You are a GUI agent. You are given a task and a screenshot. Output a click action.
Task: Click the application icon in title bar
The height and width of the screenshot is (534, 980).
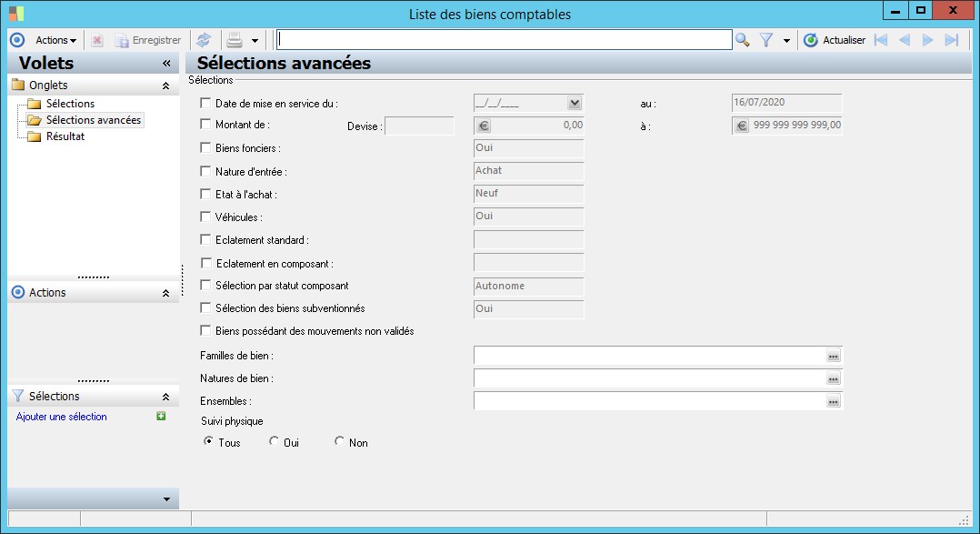click(x=16, y=13)
